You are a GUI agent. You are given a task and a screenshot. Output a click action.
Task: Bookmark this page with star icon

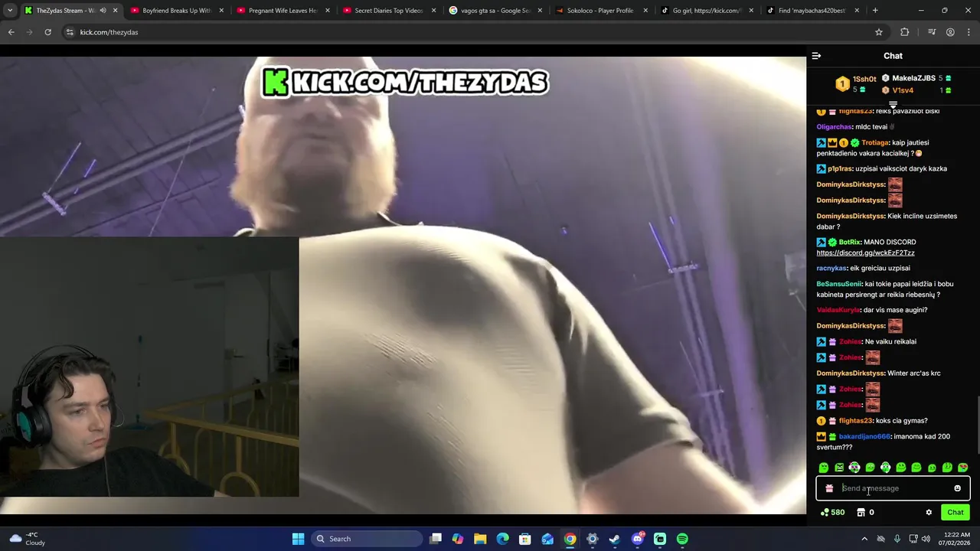879,32
